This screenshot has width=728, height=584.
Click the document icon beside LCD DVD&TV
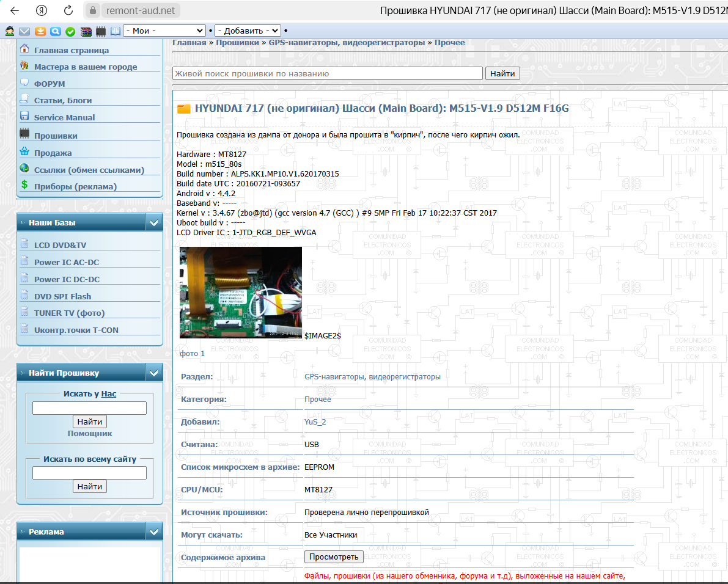24,244
